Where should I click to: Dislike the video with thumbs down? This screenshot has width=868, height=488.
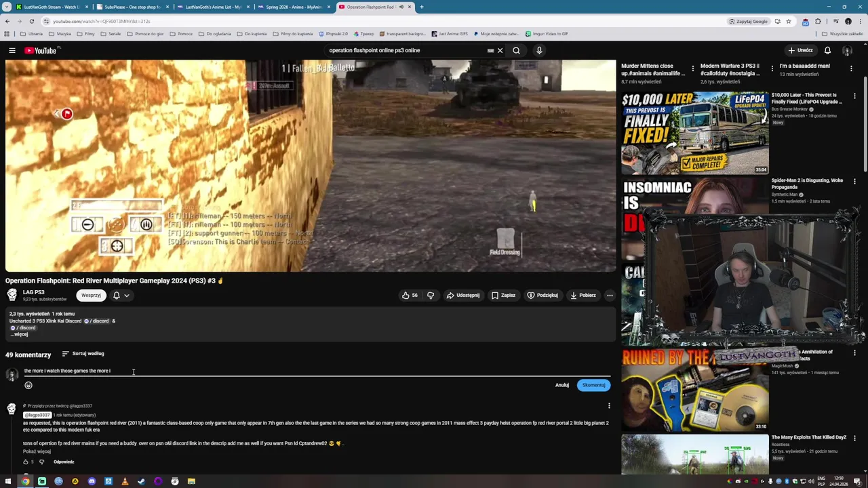coord(430,296)
